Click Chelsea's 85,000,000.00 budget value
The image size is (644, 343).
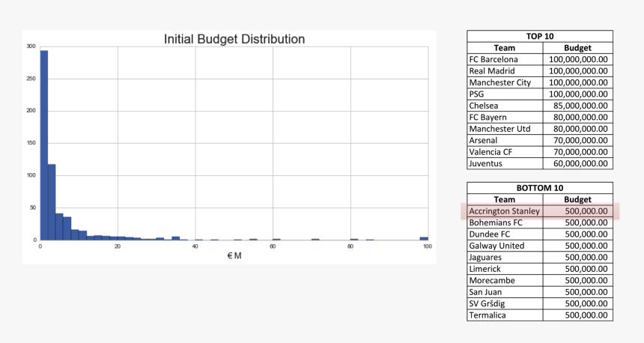580,106
